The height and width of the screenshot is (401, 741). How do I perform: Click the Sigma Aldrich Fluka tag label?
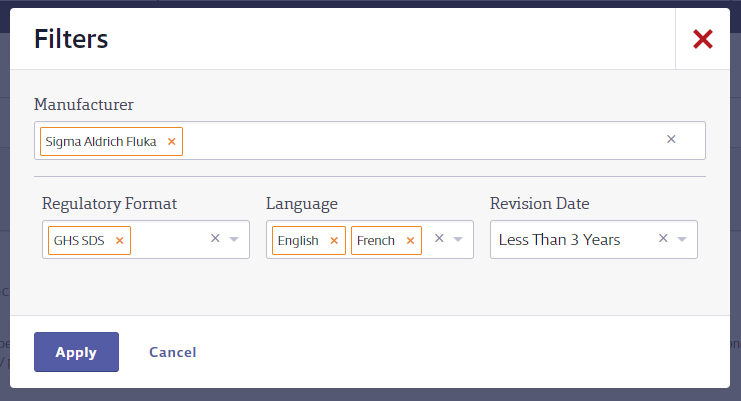(101, 142)
